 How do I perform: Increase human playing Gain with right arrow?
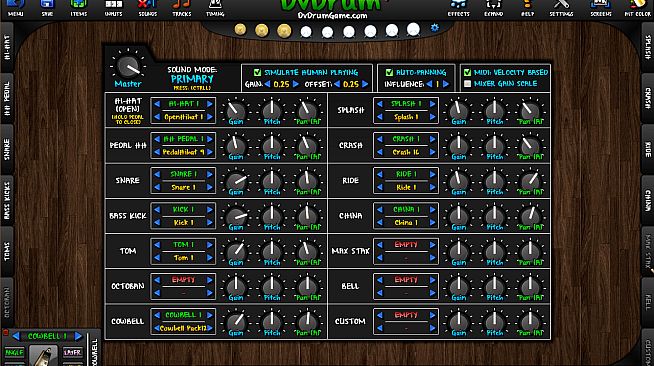[296, 84]
